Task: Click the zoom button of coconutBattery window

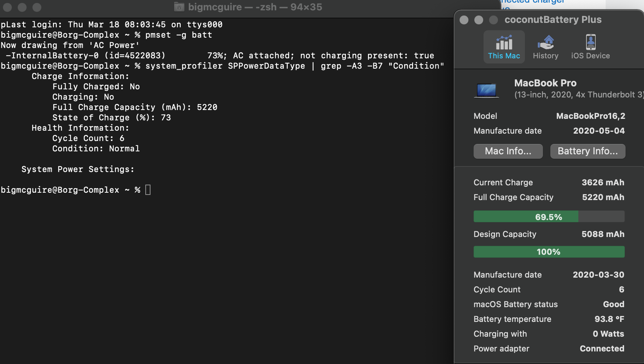Action: click(x=494, y=20)
